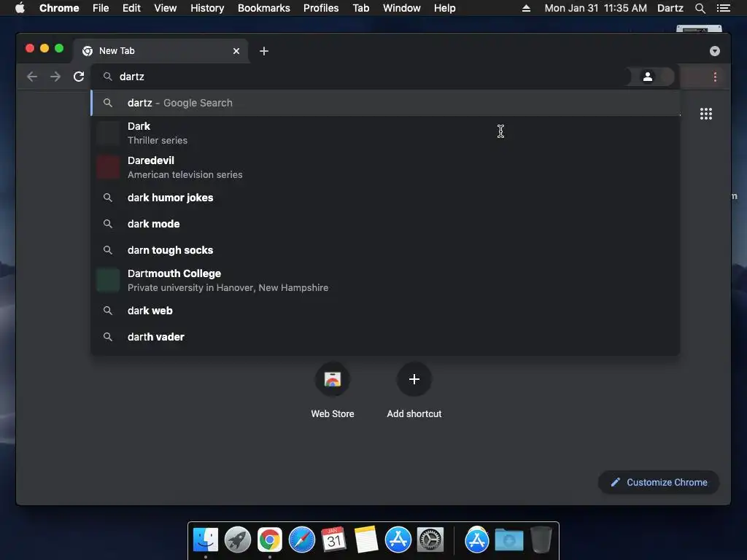
Task: Click the Forward navigation arrow
Action: click(55, 77)
